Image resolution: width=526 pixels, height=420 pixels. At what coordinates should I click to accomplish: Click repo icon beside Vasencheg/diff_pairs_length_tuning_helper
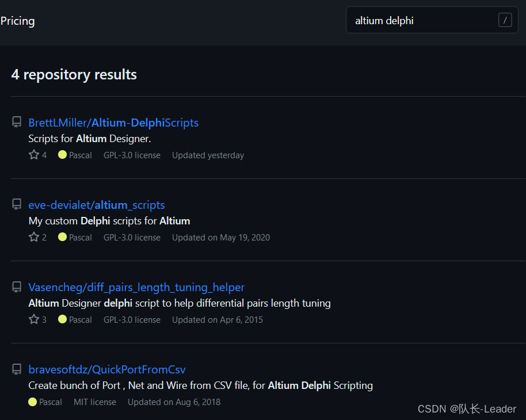click(x=17, y=287)
